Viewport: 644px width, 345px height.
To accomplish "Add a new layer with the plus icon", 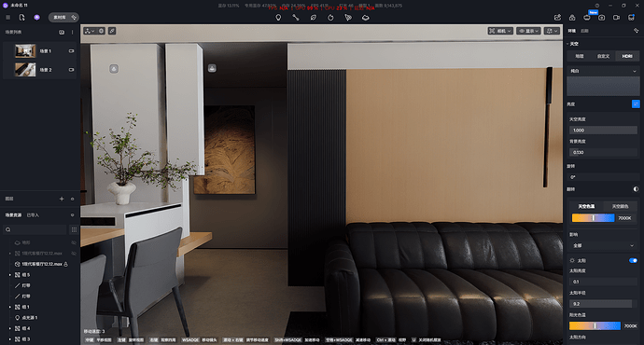I will (62, 199).
